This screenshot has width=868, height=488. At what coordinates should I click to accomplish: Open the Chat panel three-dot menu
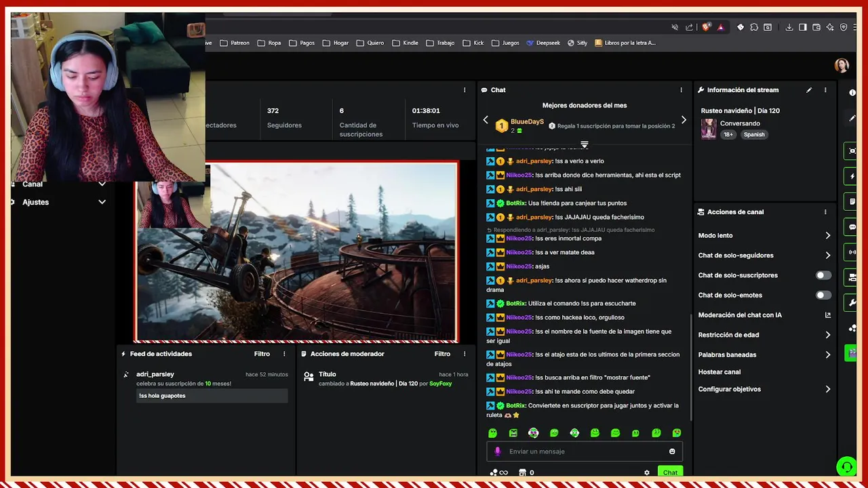coord(682,90)
